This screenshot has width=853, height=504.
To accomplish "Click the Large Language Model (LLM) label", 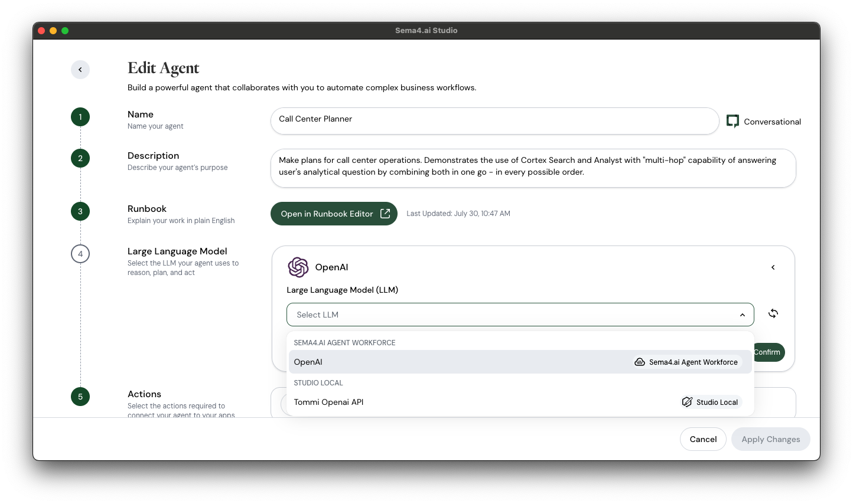I will click(343, 290).
